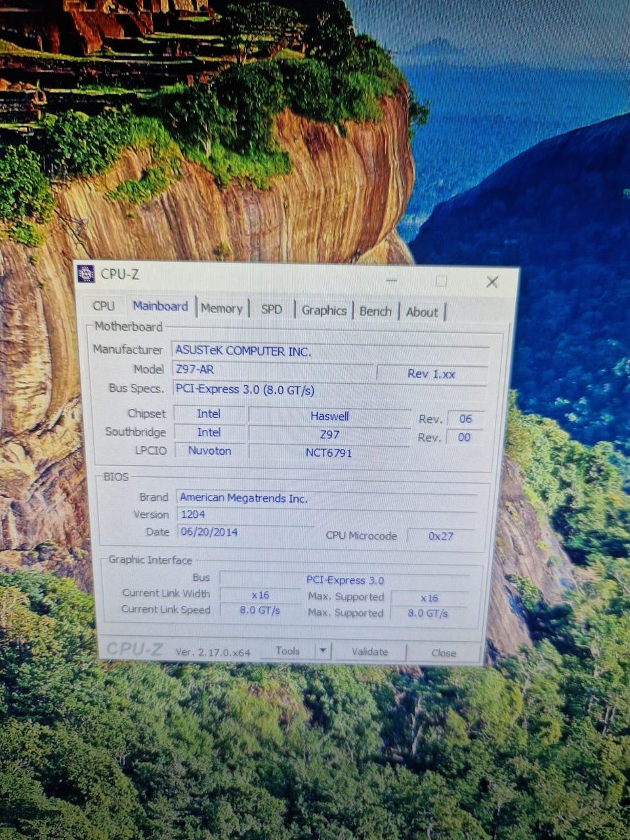Click the Graphic Interface bus PCI-Express 3.0
Image resolution: width=630 pixels, height=840 pixels.
pyautogui.click(x=345, y=580)
